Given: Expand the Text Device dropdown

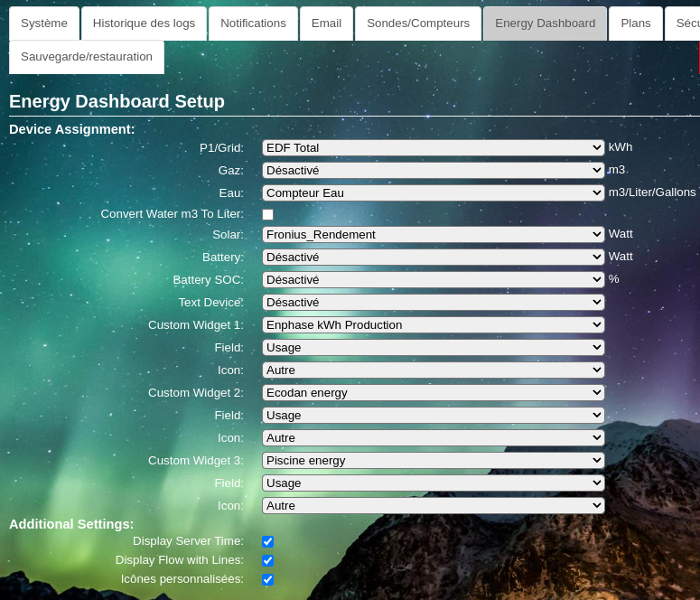Looking at the screenshot, I should pyautogui.click(x=433, y=302).
